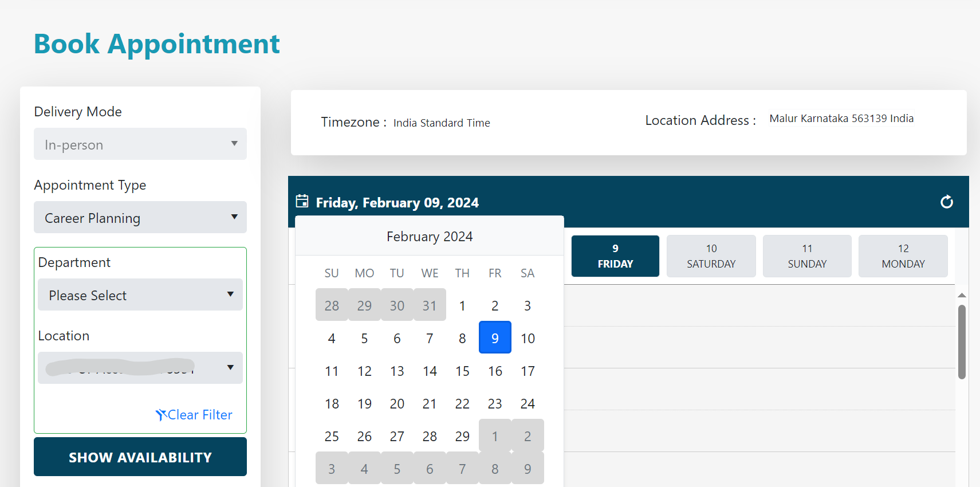Viewport: 980px width, 487px height.
Task: Expand the Location dropdown
Action: (x=140, y=368)
